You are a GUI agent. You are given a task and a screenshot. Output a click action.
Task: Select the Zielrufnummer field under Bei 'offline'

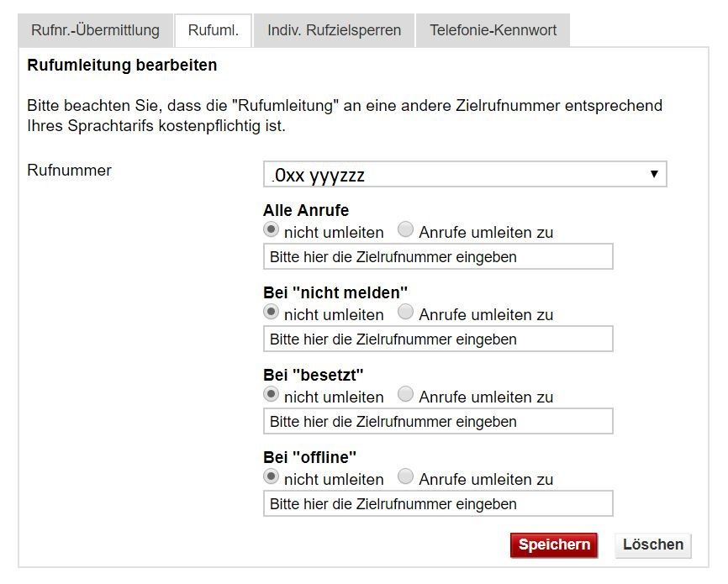[438, 503]
